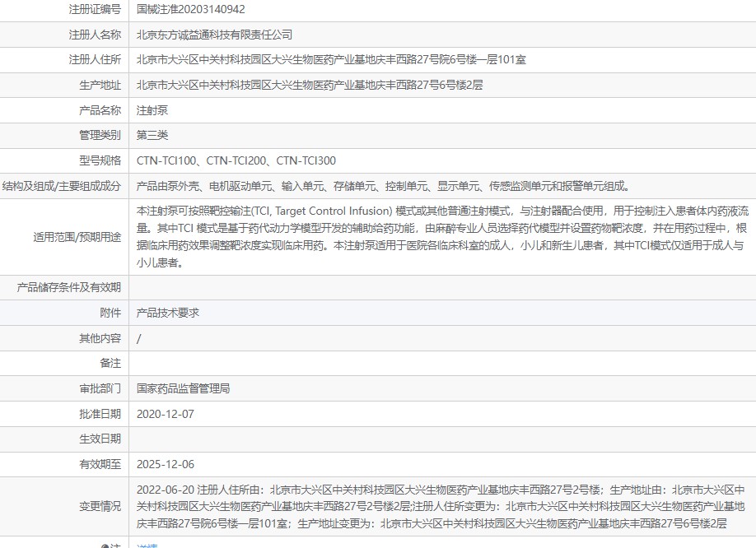The width and height of the screenshot is (756, 548).
Task: Click the label "备注"
Action: pyautogui.click(x=110, y=363)
